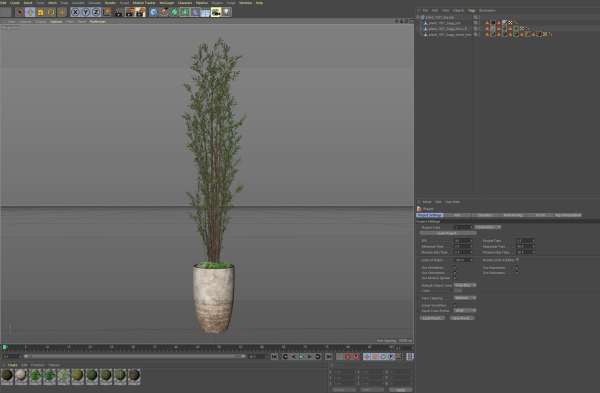The width and height of the screenshot is (600, 393).
Task: Open the Bend deformer icon
Action: click(x=195, y=12)
